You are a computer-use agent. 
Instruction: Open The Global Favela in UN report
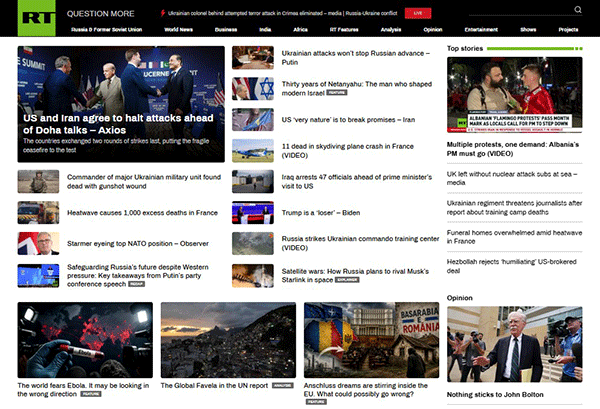click(214, 385)
